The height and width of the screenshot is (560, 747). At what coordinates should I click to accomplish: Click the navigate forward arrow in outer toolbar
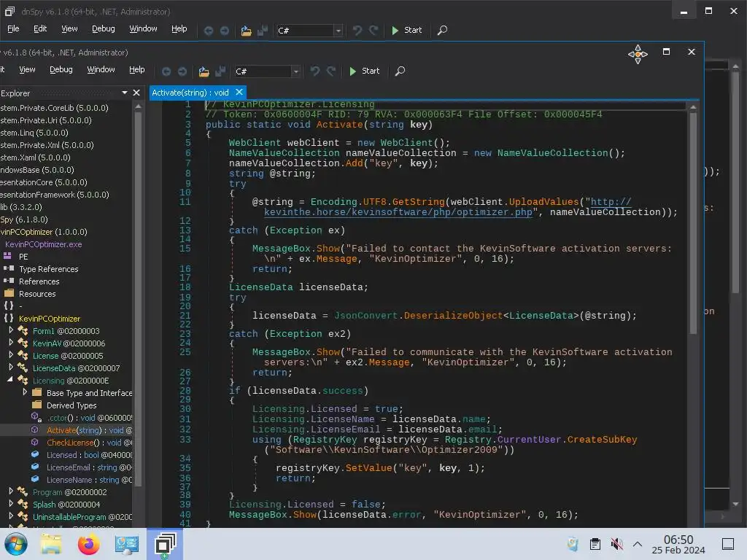pos(225,31)
